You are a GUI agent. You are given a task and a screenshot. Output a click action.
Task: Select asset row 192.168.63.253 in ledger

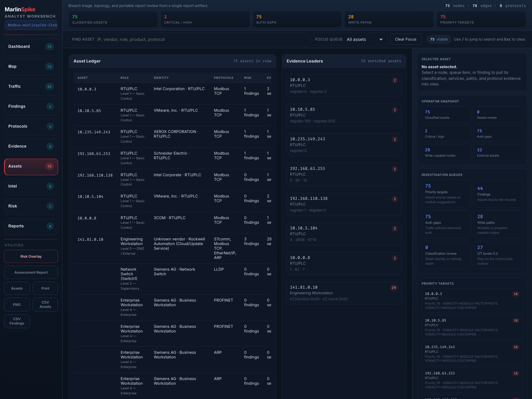(x=172, y=158)
